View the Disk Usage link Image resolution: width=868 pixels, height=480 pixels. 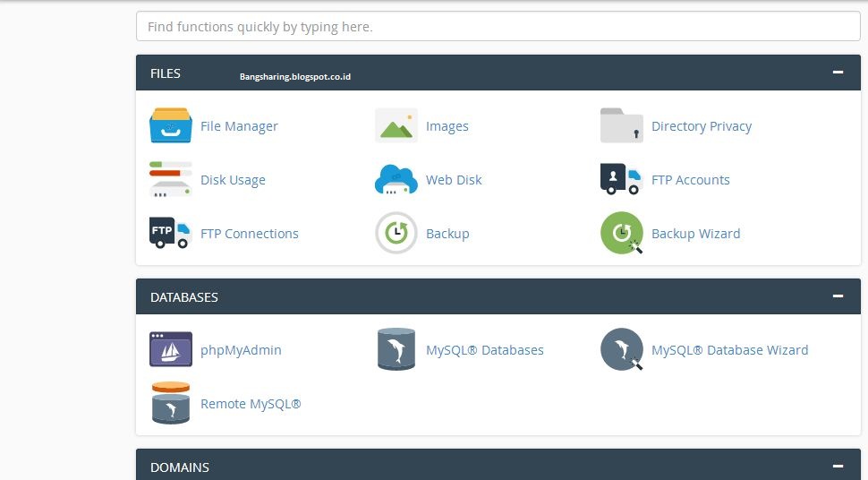(233, 180)
